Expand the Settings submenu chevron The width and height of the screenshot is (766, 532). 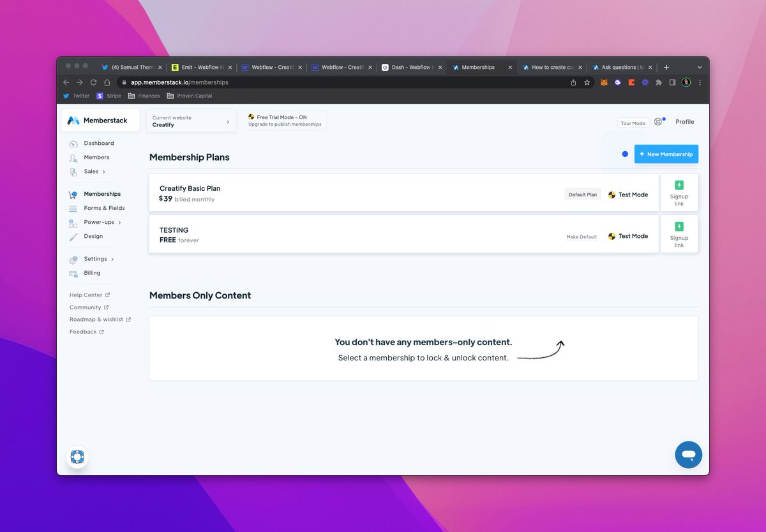tap(112, 259)
